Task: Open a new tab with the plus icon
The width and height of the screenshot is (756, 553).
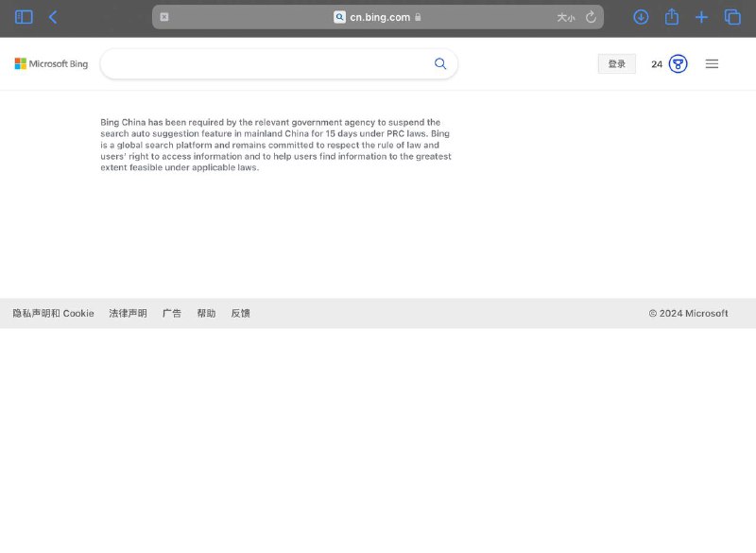Action: [702, 17]
